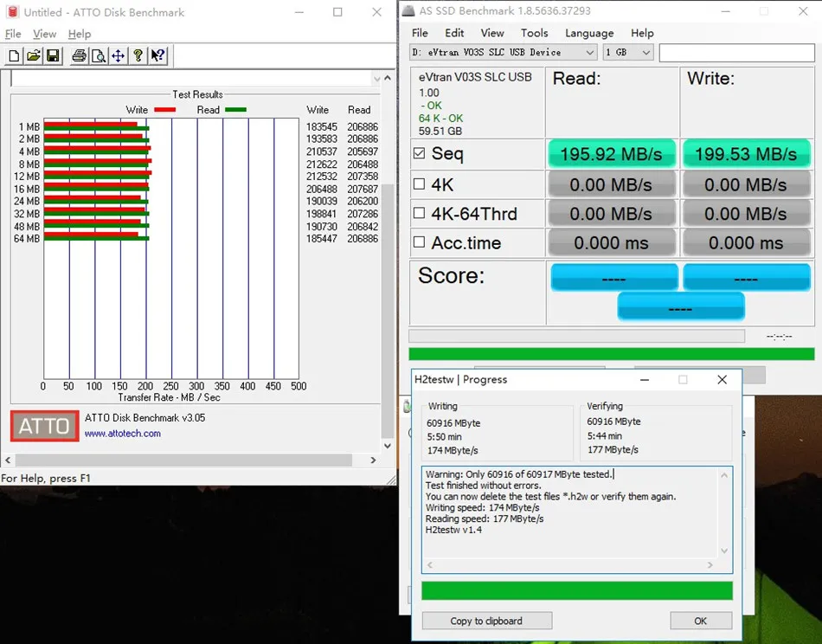
Task: Save results using the floppy disk icon
Action: click(x=53, y=56)
